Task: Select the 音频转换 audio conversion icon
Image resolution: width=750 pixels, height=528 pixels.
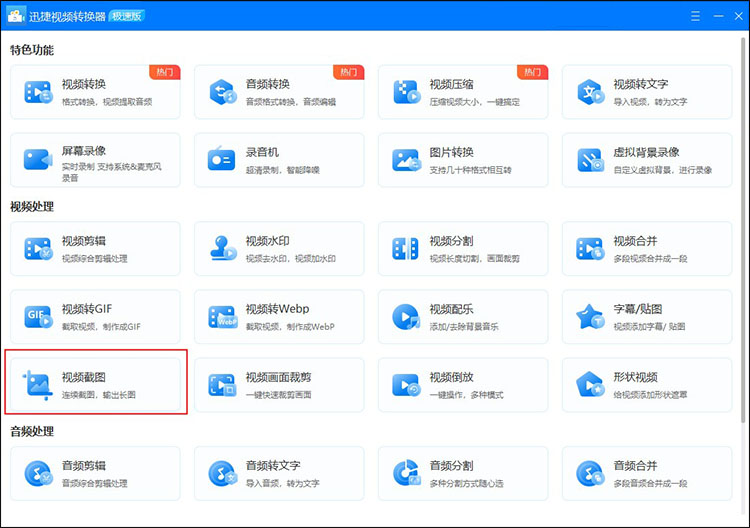Action: 222,92
